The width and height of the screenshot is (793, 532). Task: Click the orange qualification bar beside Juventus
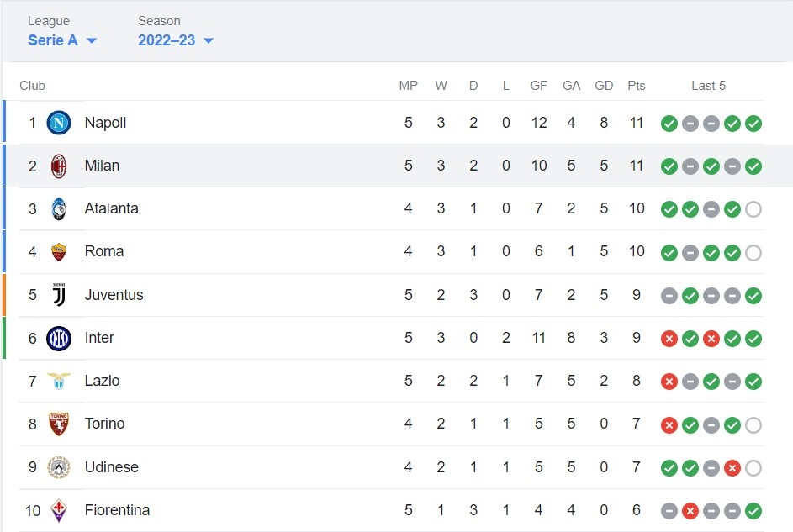click(5, 295)
